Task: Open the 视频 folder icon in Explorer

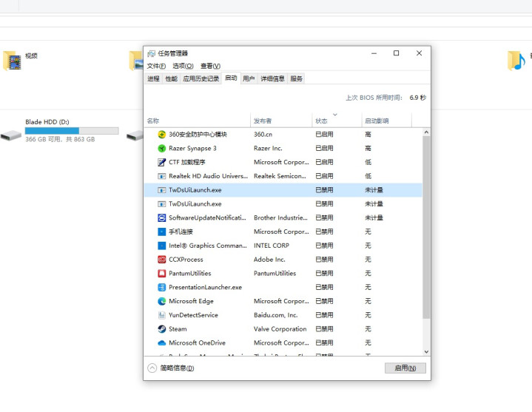Action: [13, 61]
